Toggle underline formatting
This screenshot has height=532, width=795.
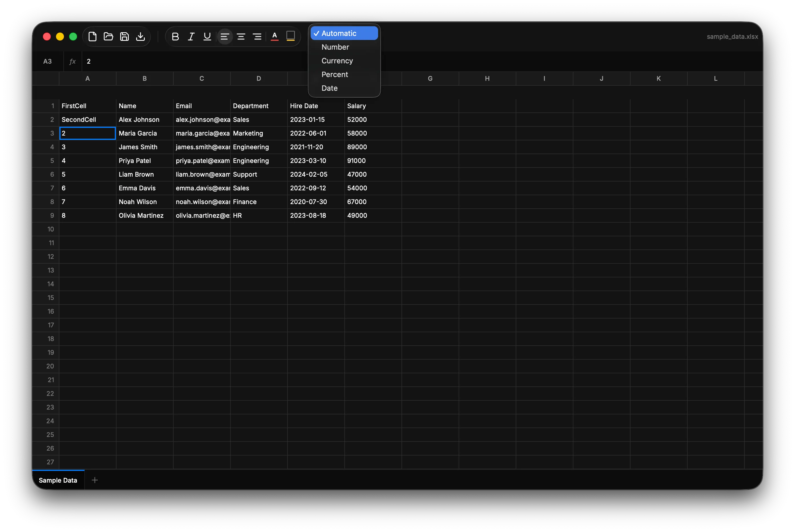tap(207, 37)
